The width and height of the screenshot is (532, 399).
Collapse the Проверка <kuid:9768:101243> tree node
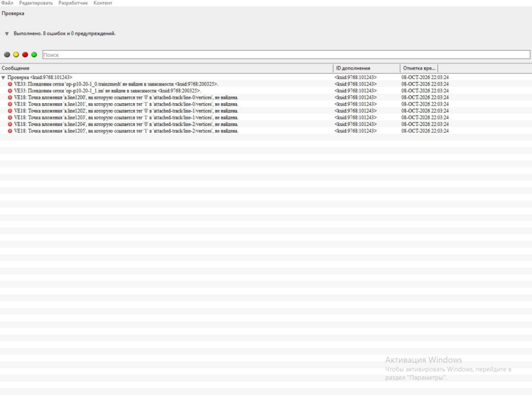[3, 78]
